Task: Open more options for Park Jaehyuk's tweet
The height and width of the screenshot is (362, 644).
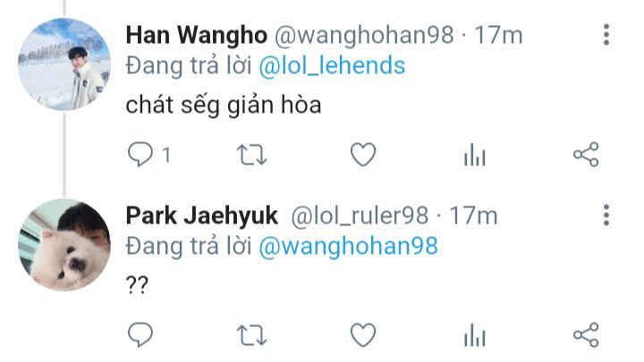Action: [606, 215]
